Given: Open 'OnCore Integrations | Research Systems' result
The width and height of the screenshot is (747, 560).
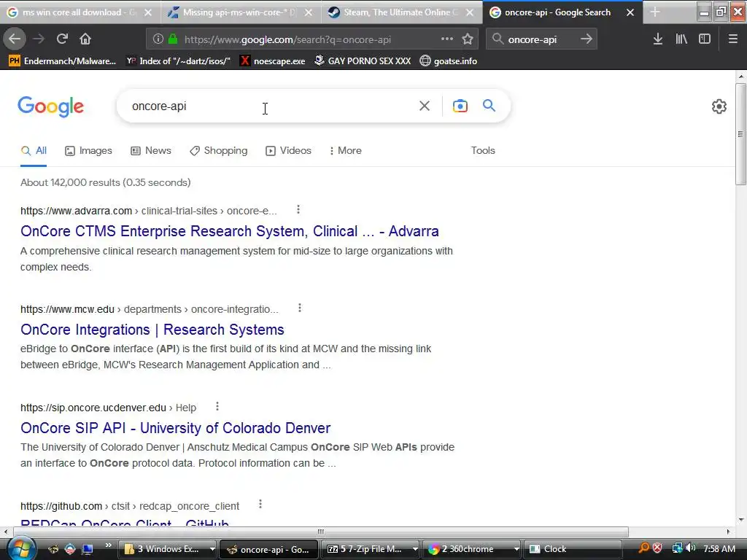Looking at the screenshot, I should (x=152, y=330).
